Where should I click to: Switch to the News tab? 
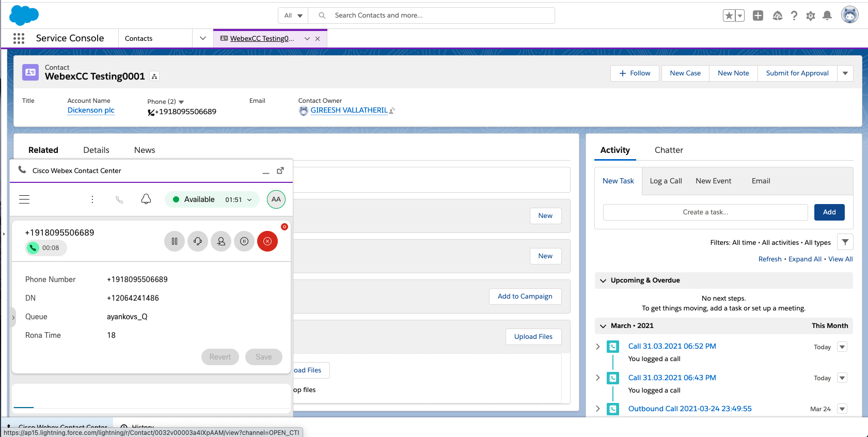click(145, 150)
